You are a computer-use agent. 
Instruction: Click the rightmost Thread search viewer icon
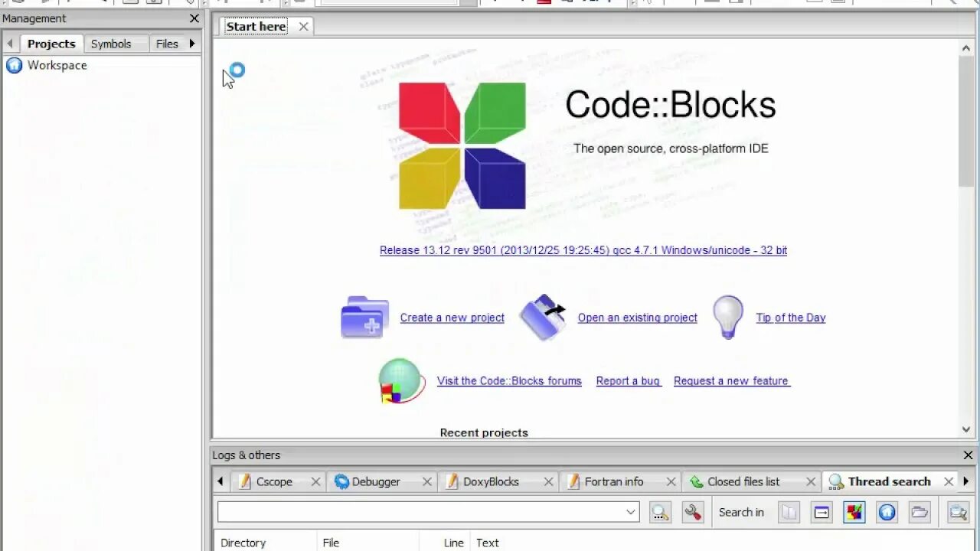[x=958, y=512]
